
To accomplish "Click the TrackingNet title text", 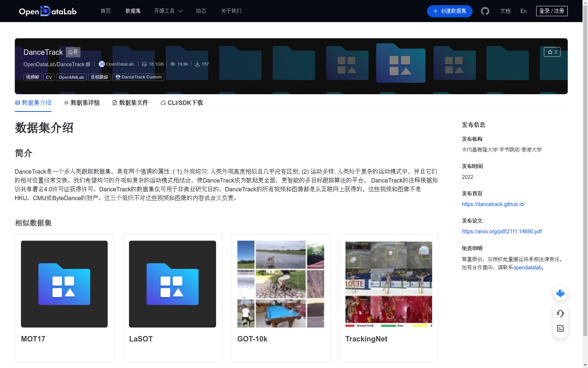I will pyautogui.click(x=366, y=339).
